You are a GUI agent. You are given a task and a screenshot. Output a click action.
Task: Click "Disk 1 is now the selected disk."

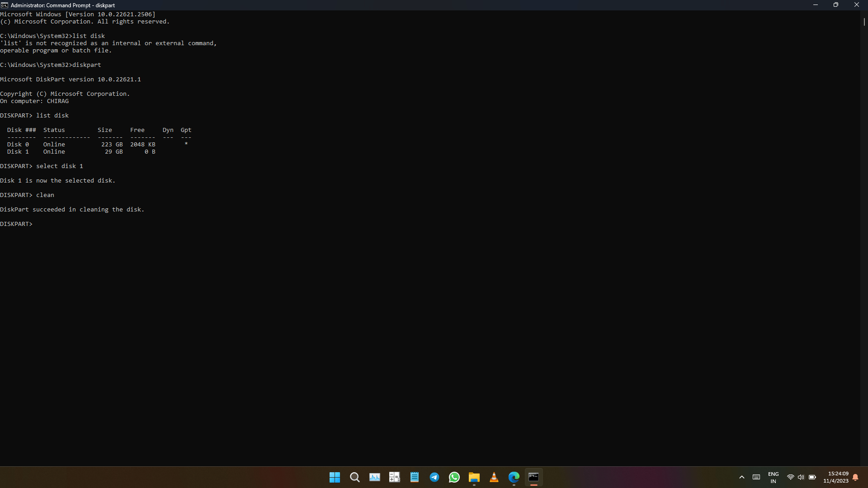[58, 181]
